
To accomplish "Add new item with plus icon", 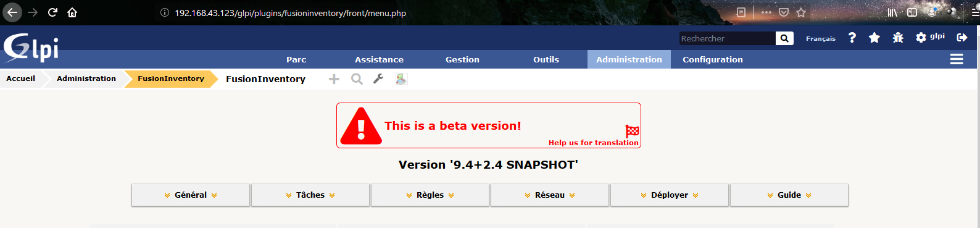I will point(334,79).
